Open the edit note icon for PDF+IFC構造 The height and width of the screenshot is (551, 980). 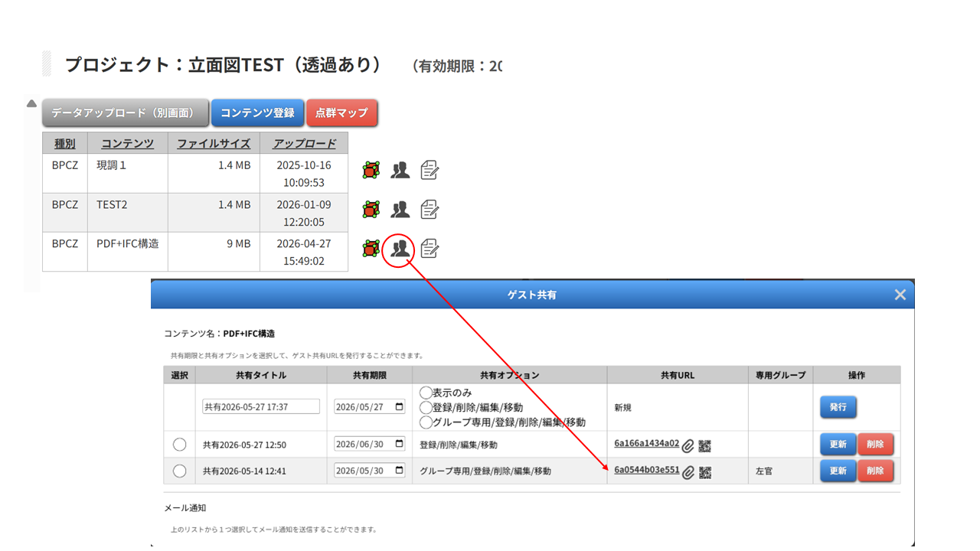(x=430, y=249)
